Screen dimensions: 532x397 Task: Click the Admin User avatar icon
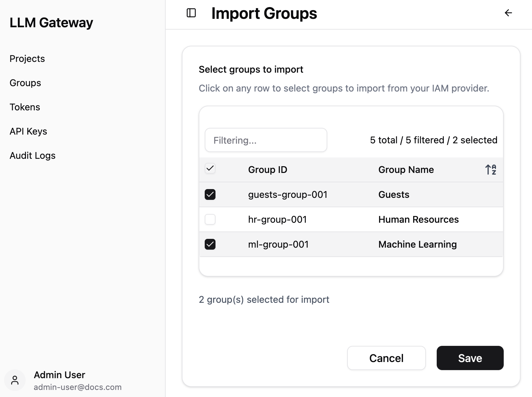(15, 380)
